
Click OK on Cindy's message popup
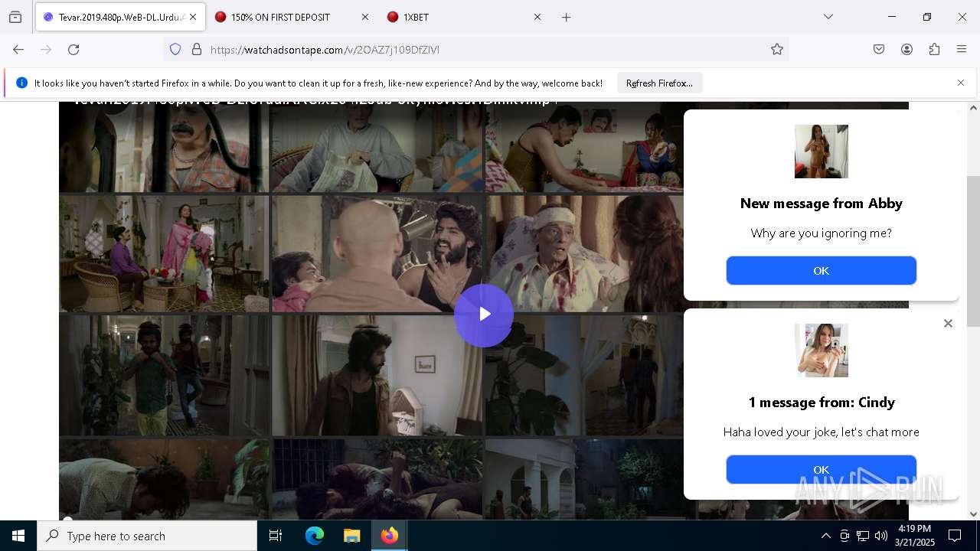(x=821, y=469)
